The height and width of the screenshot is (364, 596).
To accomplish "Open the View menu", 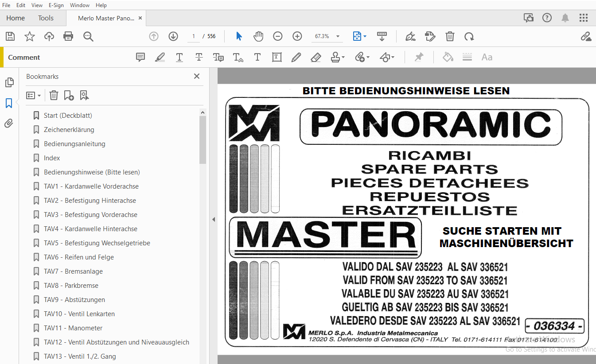I will point(37,5).
